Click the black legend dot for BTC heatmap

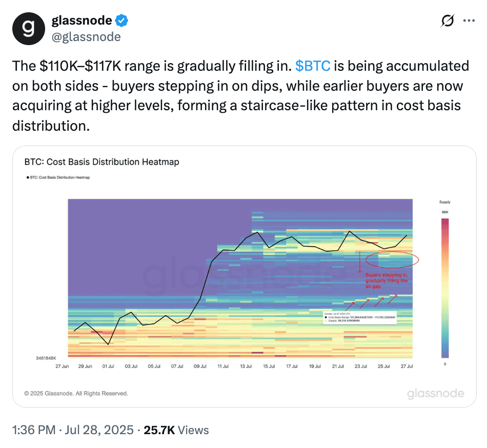pos(27,177)
